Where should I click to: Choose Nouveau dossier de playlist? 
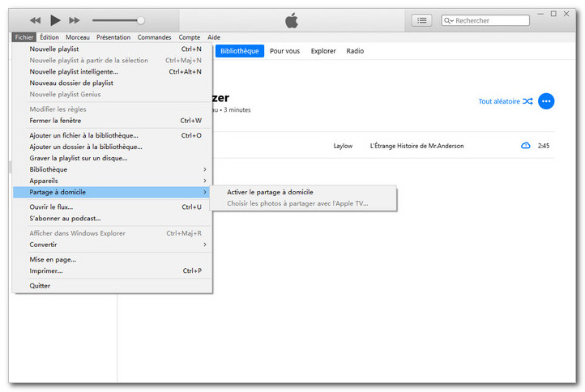coord(113,83)
